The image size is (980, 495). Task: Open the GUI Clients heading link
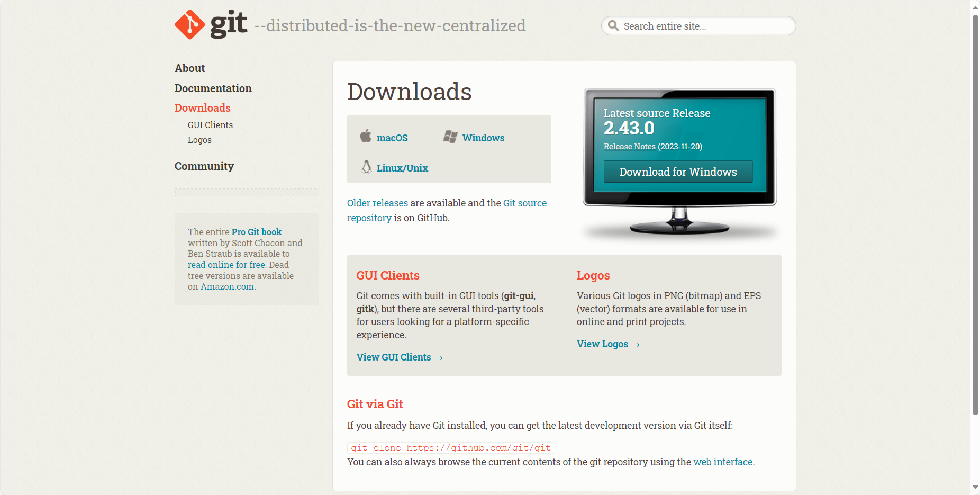(x=388, y=275)
